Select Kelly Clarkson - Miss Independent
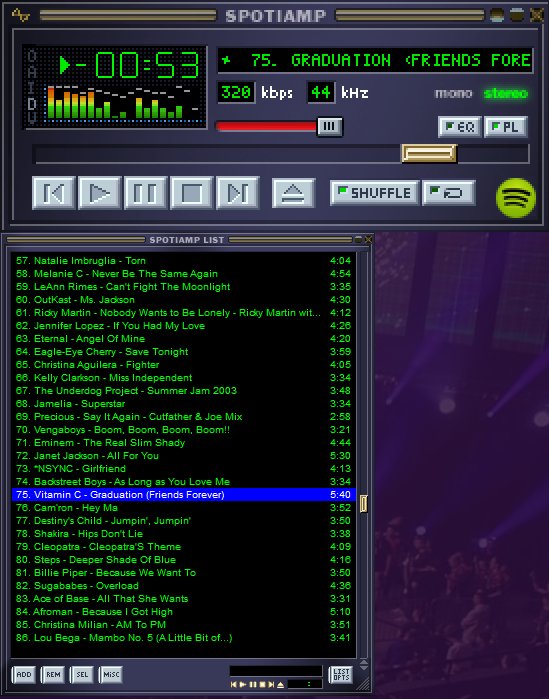This screenshot has width=549, height=699. click(184, 378)
